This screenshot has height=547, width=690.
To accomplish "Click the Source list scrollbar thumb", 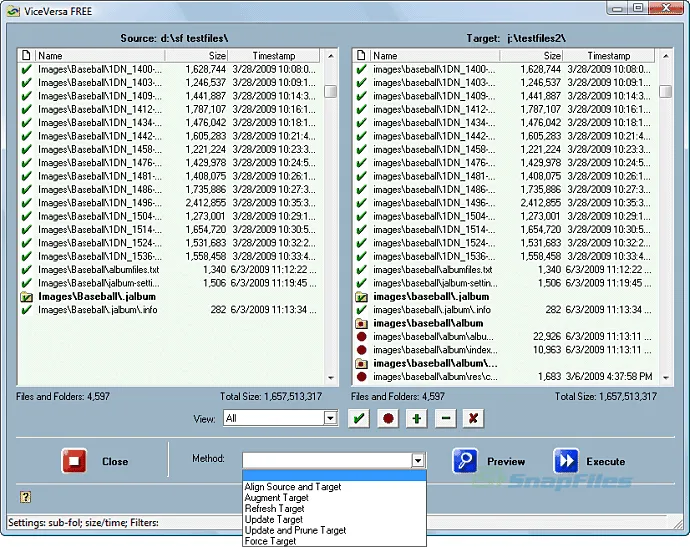I will point(330,91).
